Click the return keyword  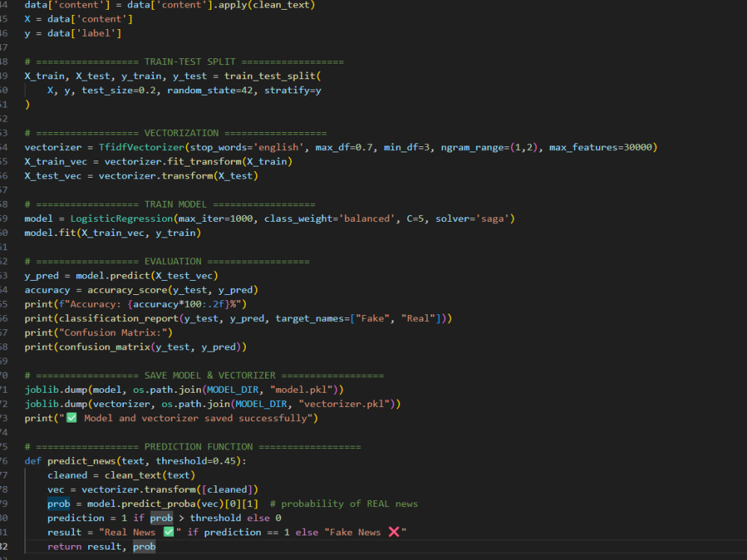(64, 547)
